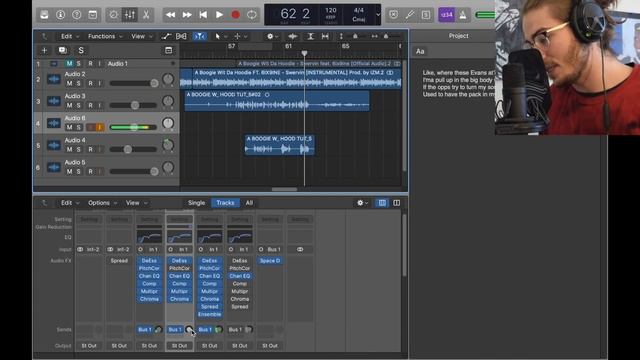Record-enable the Audio 4 track
640x360 pixels.
[90, 149]
